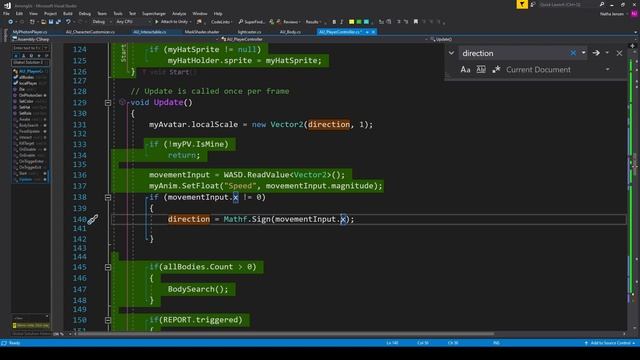
Task: Collapse the if allBodies.Count block
Action: coord(108,267)
